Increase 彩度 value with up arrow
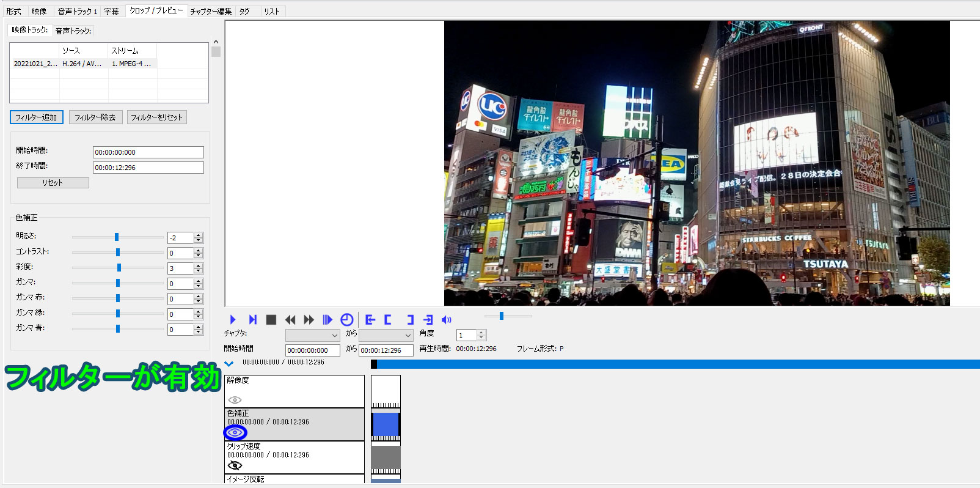The width and height of the screenshot is (980, 488). coord(199,265)
